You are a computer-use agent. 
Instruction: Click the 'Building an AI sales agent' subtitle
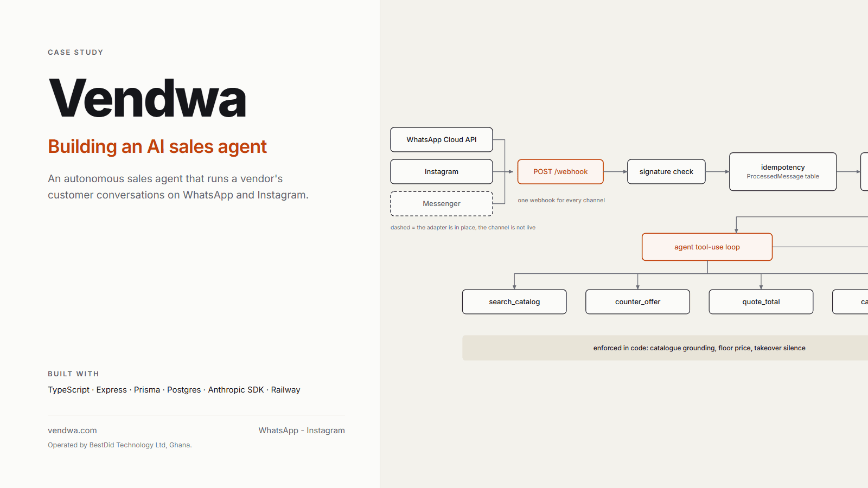pyautogui.click(x=157, y=147)
